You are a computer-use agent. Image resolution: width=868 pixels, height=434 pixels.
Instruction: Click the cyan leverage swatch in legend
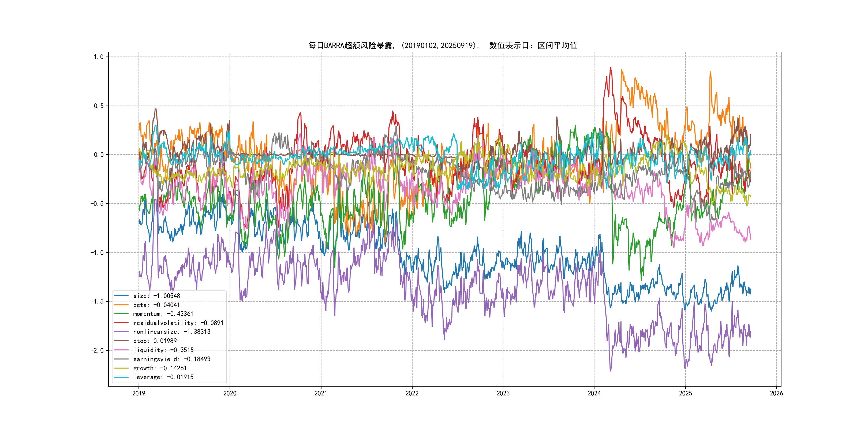121,377
